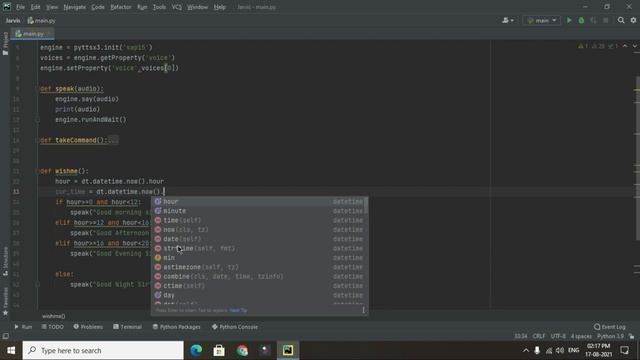Screen dimensions: 640x360
Task: Choose hour from the completion list
Action: (259, 202)
